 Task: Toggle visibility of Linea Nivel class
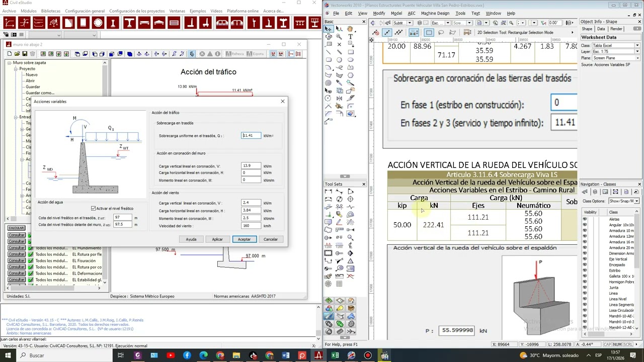pyautogui.click(x=585, y=299)
